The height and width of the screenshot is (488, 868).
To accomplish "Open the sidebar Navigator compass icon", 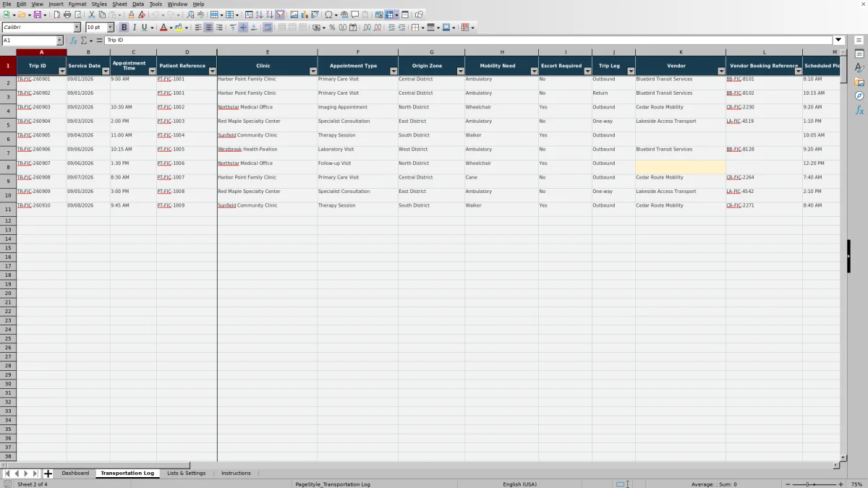I will click(x=859, y=95).
